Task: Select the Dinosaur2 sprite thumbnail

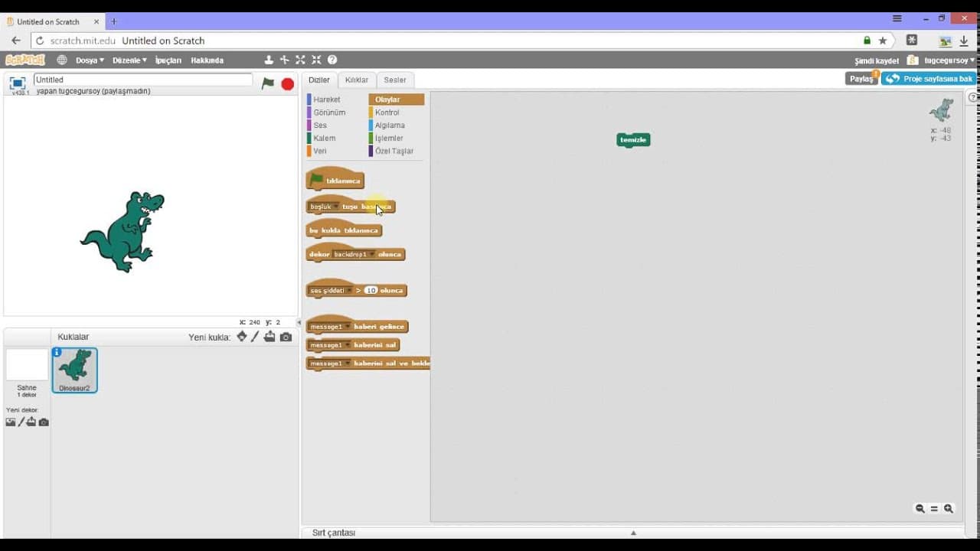Action: click(x=75, y=370)
